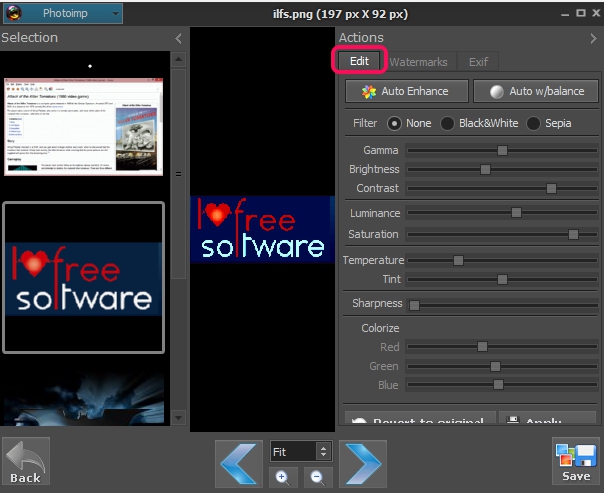The image size is (604, 493).
Task: Click the zoom in magnifier icon
Action: 284,476
